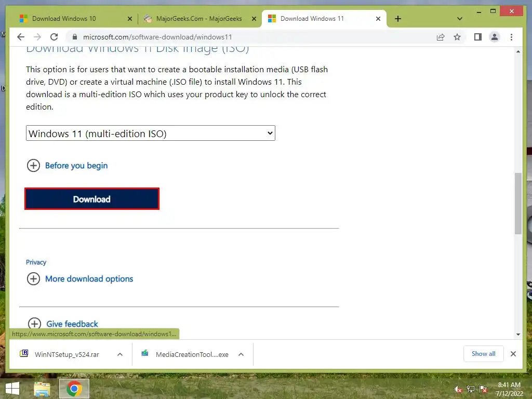
Task: Click the address bar URL
Action: click(x=157, y=37)
